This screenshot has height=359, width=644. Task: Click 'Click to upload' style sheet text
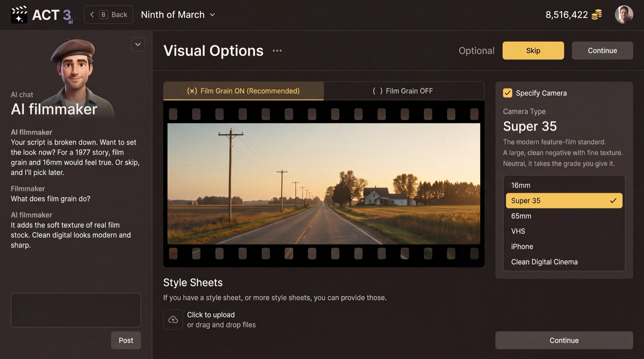coord(211,314)
